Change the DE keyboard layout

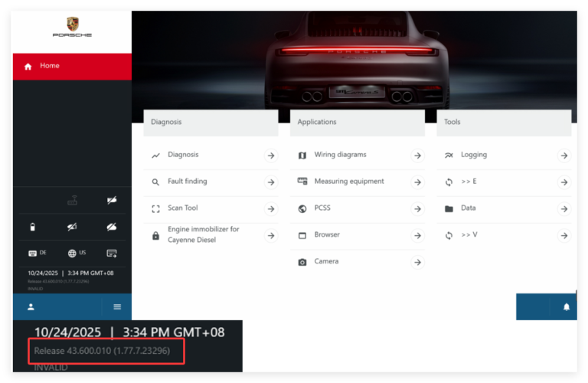point(37,253)
